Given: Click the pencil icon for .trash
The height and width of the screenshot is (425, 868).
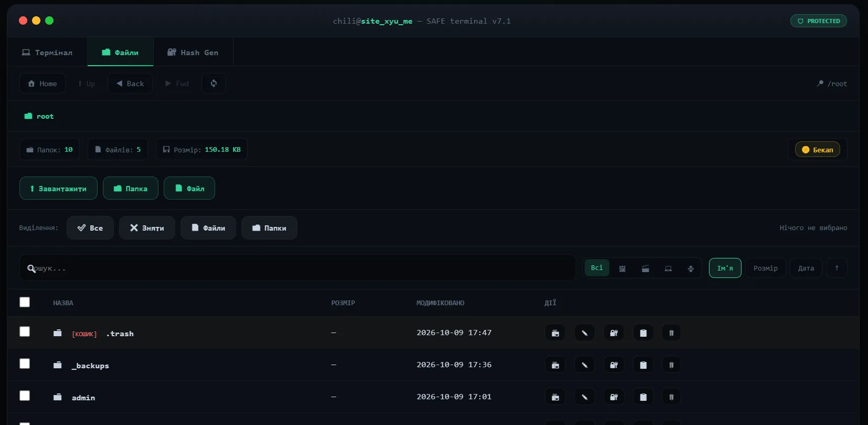Looking at the screenshot, I should [x=585, y=333].
